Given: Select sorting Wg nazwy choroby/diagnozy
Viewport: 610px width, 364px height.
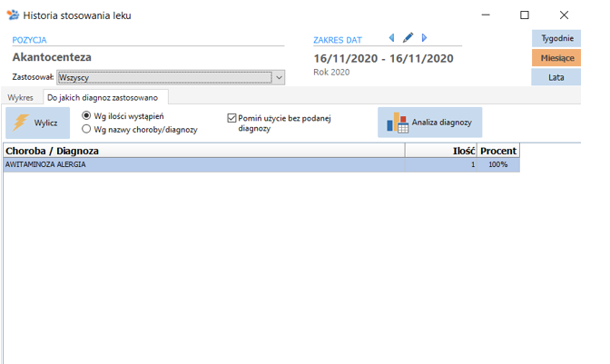Looking at the screenshot, I should point(86,129).
